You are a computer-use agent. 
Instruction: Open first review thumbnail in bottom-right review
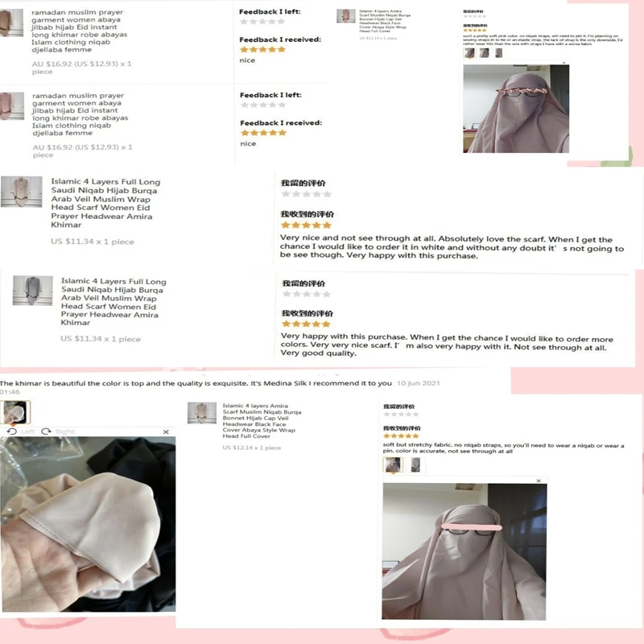(x=393, y=464)
